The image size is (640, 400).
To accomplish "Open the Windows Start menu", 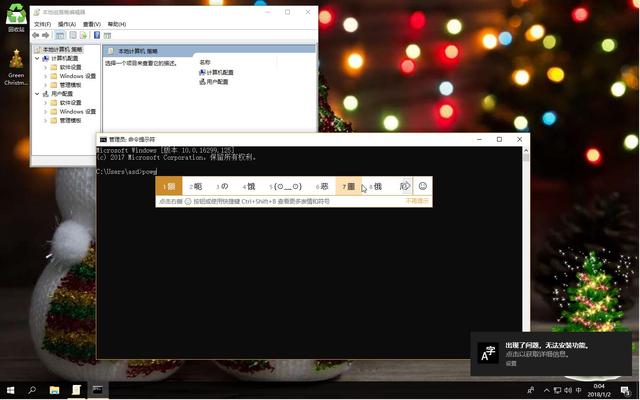I will click(10, 390).
